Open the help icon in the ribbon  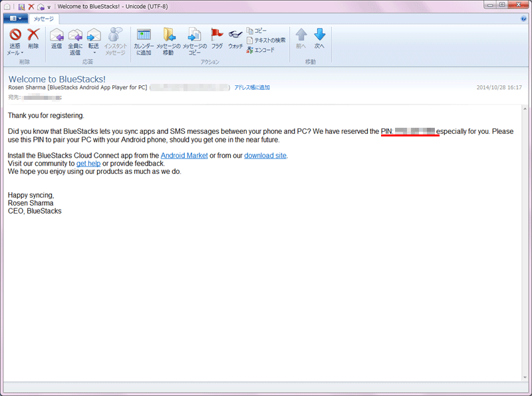click(x=523, y=19)
